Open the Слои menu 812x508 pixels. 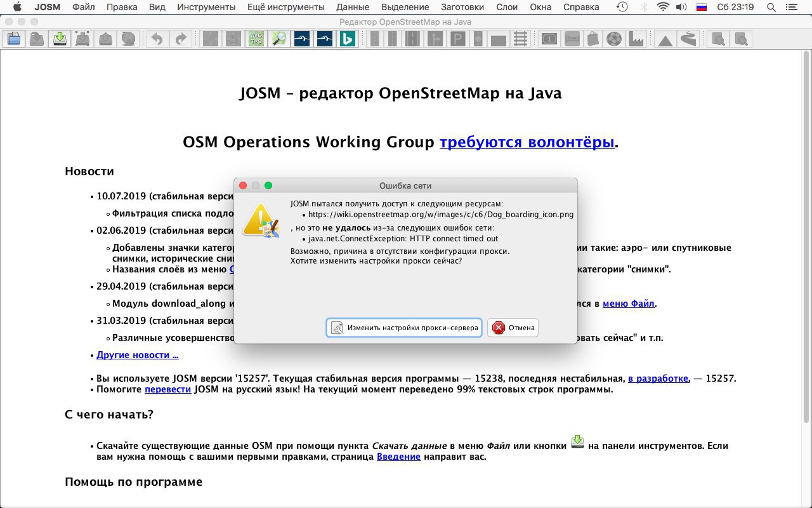pos(507,7)
